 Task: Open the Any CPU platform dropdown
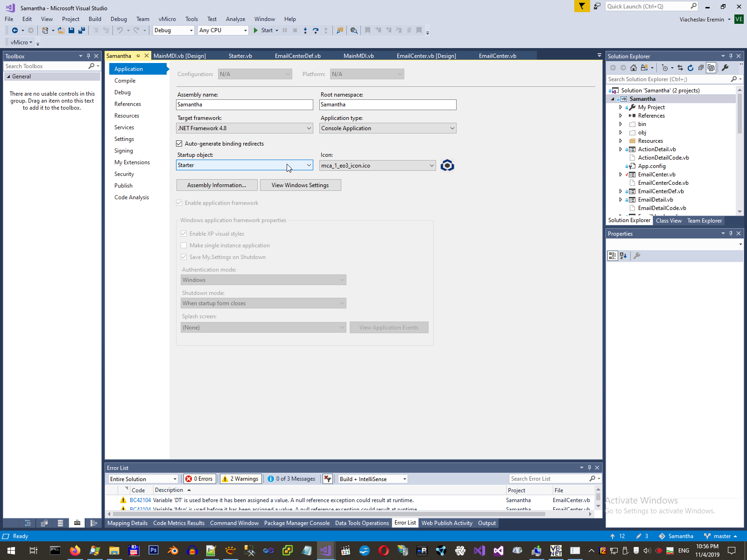click(223, 30)
